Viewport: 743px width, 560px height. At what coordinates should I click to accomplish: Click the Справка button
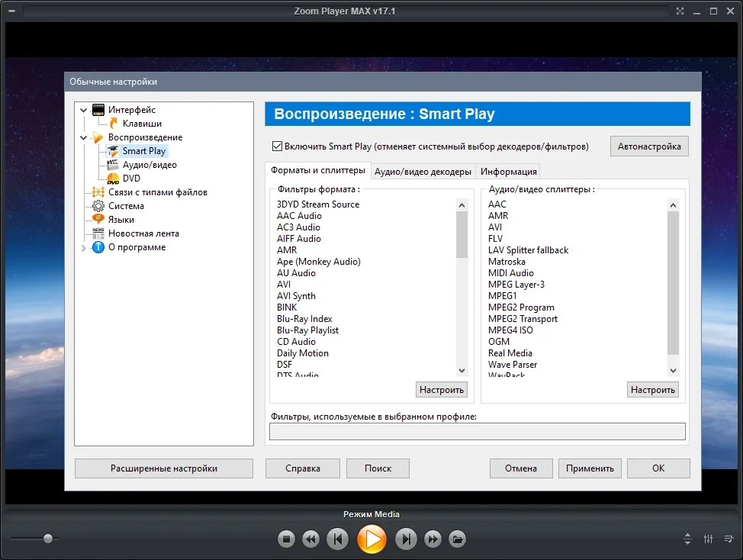point(303,468)
